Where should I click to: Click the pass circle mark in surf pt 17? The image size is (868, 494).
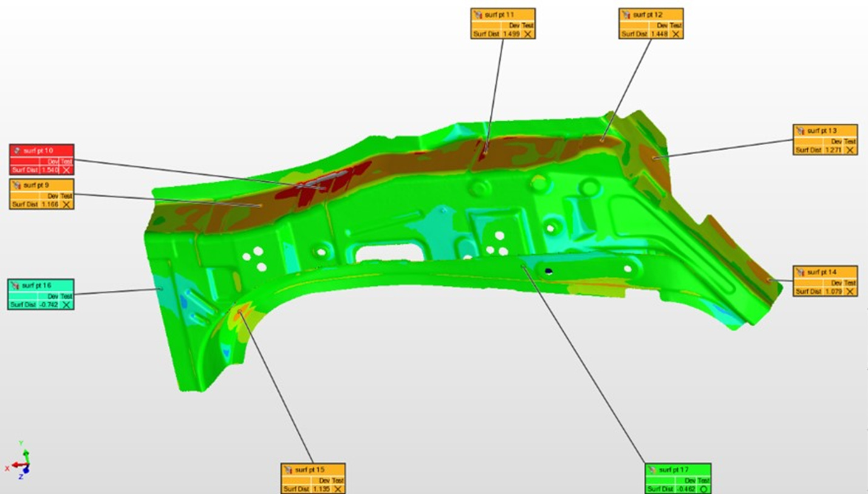[x=703, y=489]
